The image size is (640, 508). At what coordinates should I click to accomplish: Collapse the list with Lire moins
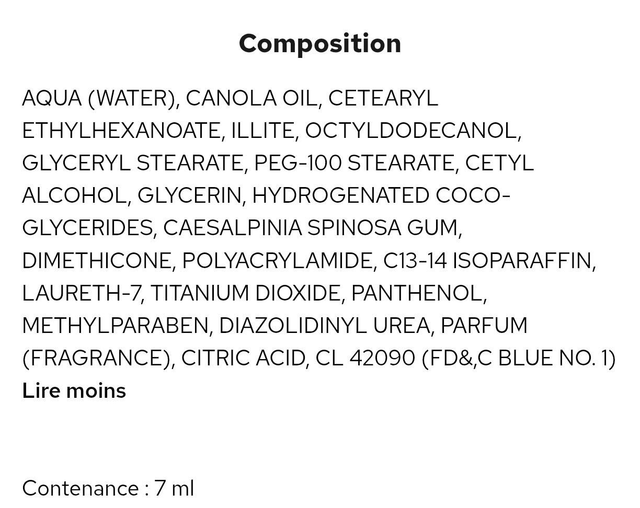click(x=74, y=391)
